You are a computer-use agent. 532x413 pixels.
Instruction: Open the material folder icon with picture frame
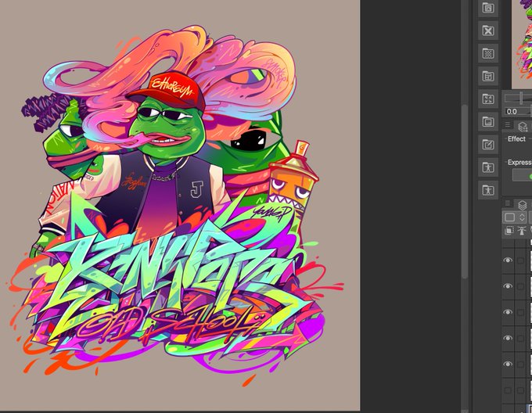488,122
